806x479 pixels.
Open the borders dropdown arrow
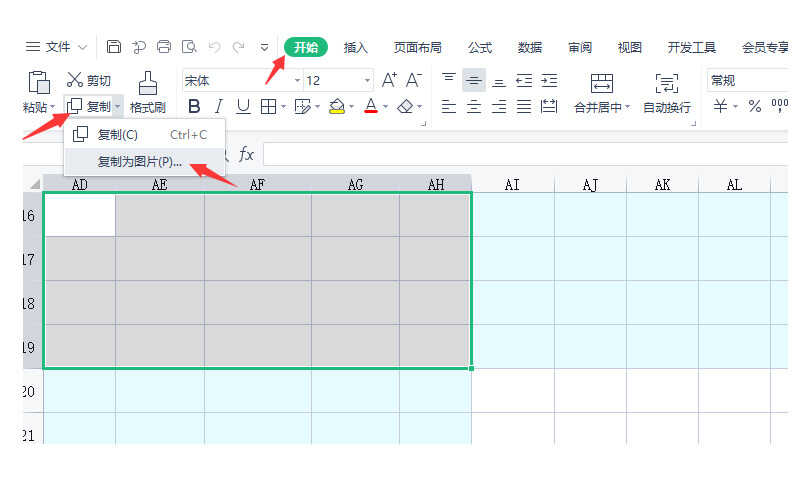pyautogui.click(x=283, y=107)
